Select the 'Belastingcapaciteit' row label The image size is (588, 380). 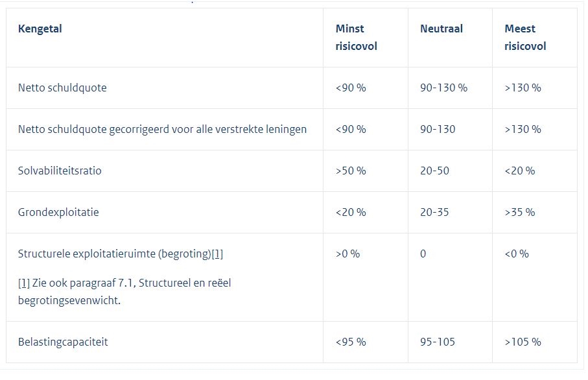[x=63, y=342]
